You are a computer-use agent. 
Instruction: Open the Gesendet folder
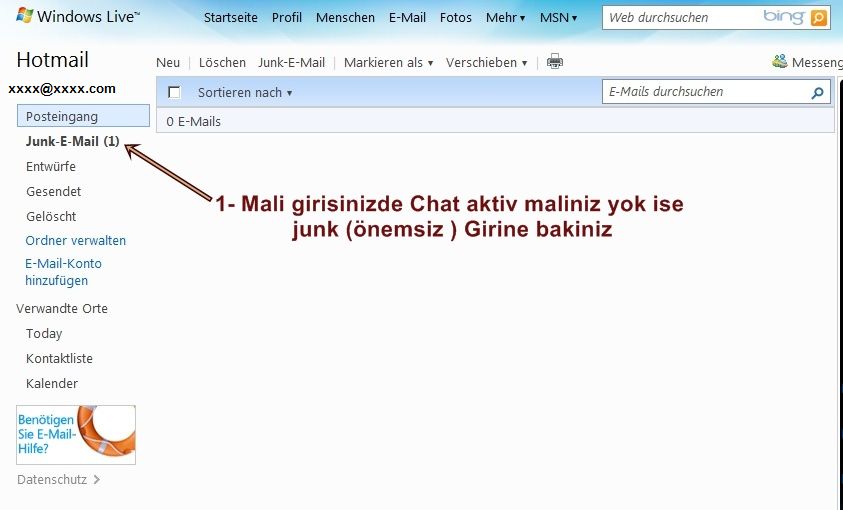pyautogui.click(x=53, y=191)
